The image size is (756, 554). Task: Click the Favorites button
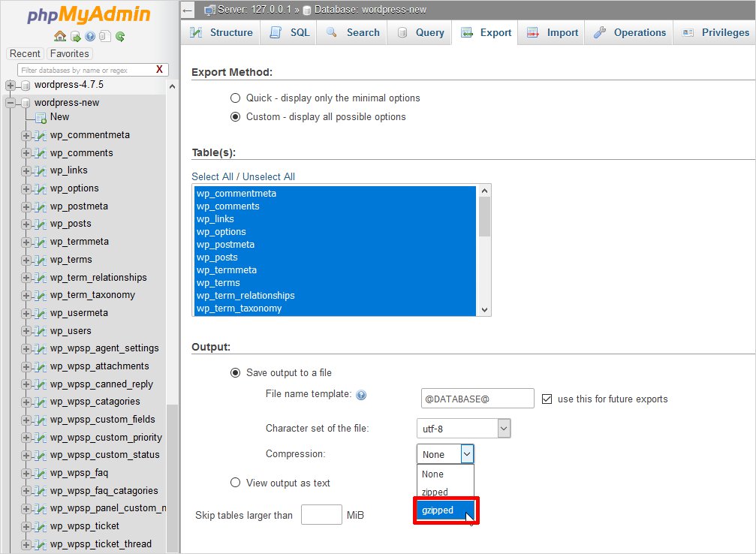pyautogui.click(x=69, y=53)
